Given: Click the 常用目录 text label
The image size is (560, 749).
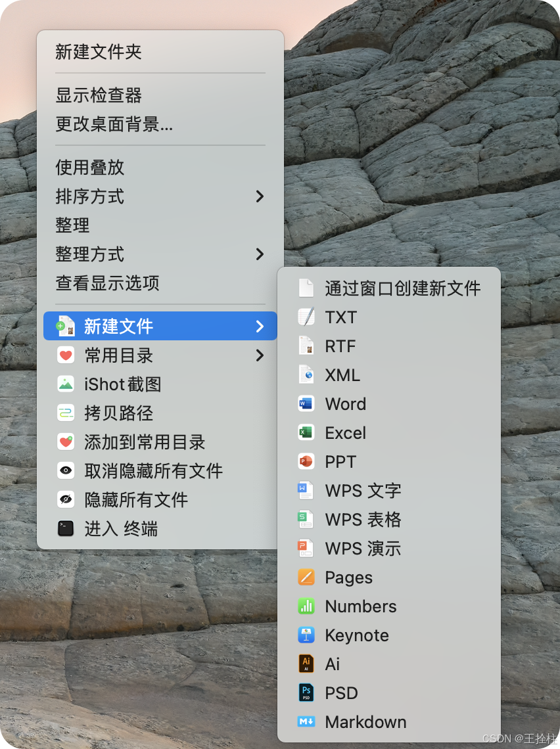Looking at the screenshot, I should [x=118, y=355].
